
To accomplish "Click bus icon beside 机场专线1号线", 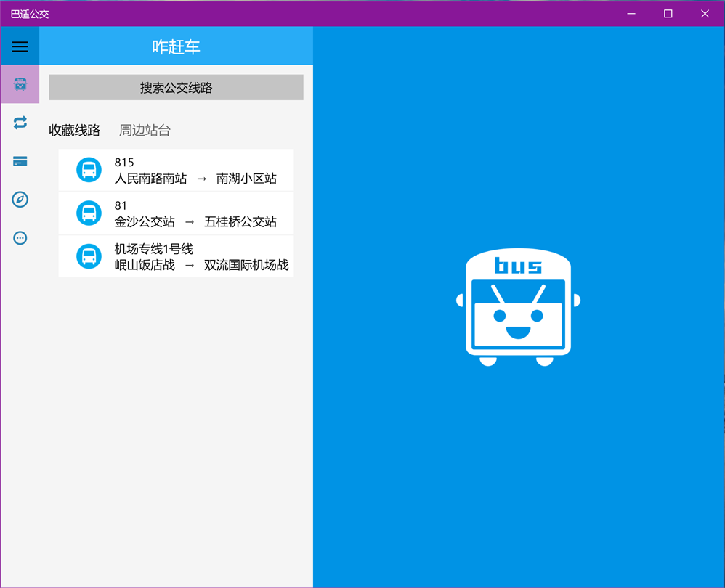I will coord(89,256).
